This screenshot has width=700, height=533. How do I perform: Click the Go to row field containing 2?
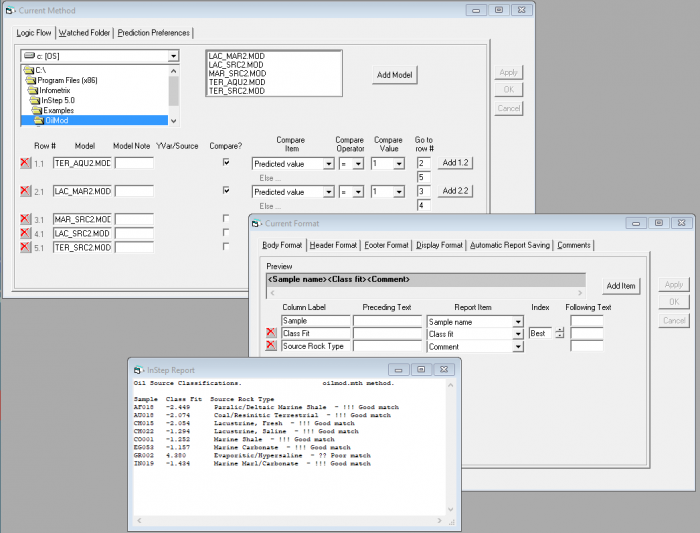424,163
